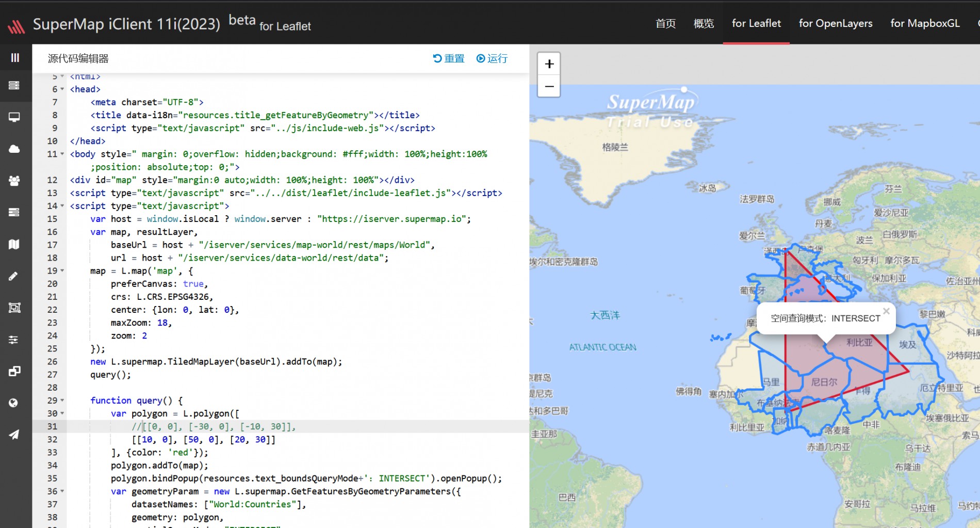Run the code with 运行
Viewport: 980px width, 528px height.
point(492,58)
